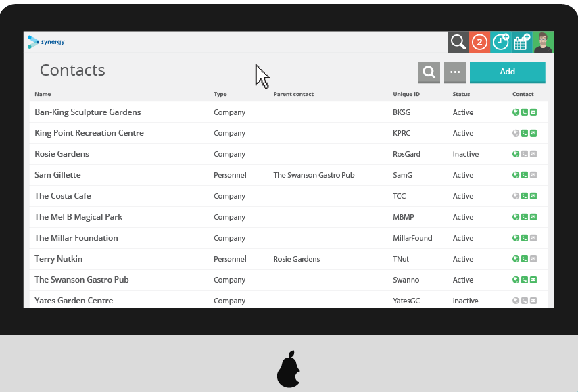
Task: Click the Synergy logo
Action: click(x=46, y=42)
